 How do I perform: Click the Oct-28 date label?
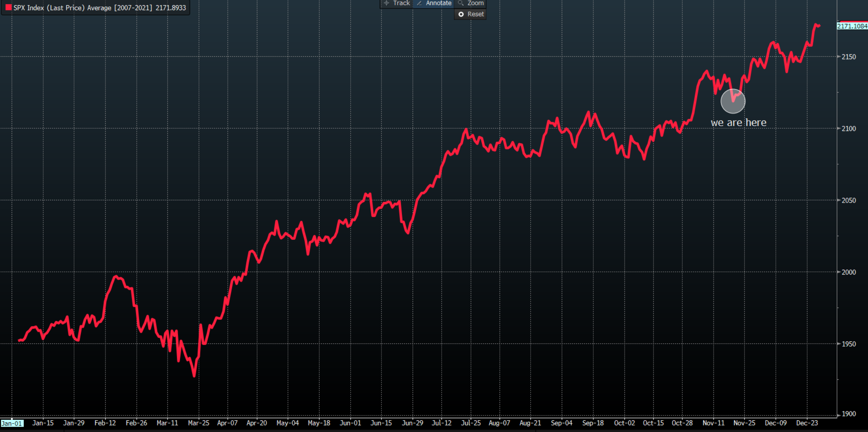(682, 423)
